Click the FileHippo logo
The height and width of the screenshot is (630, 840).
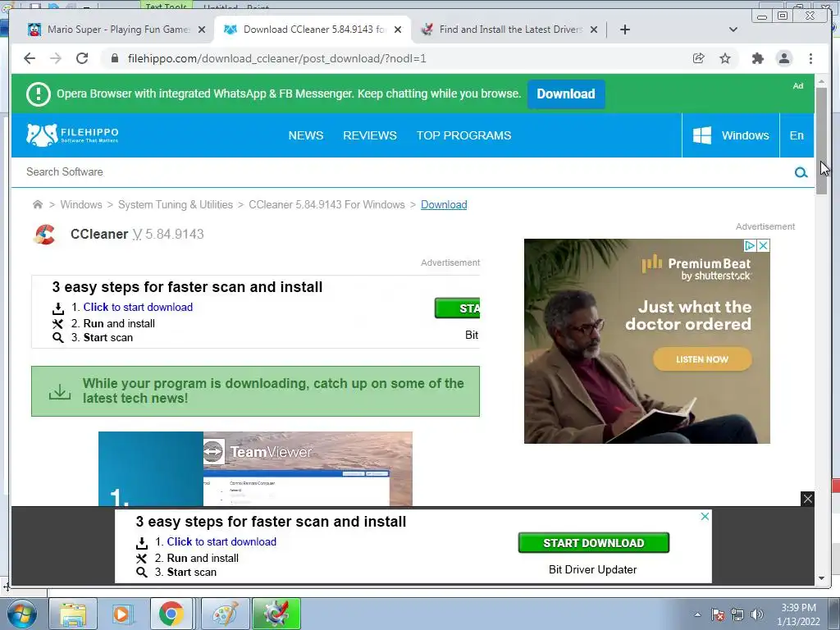[72, 135]
